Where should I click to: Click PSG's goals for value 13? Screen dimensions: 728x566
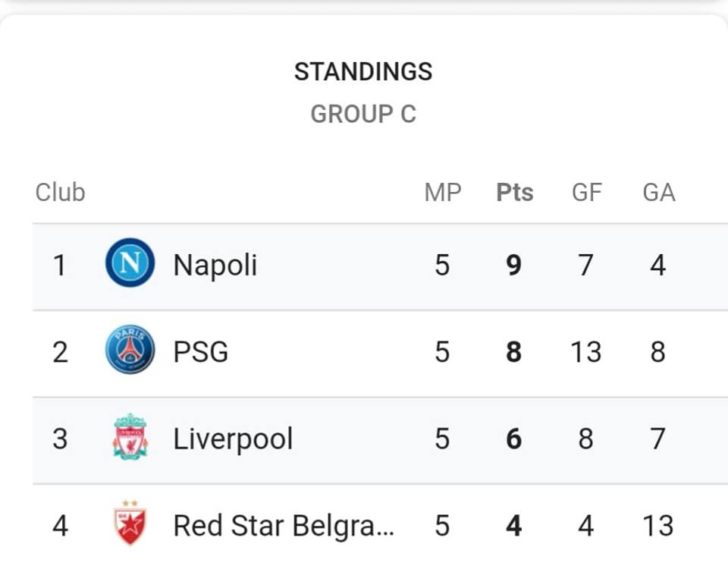586,352
